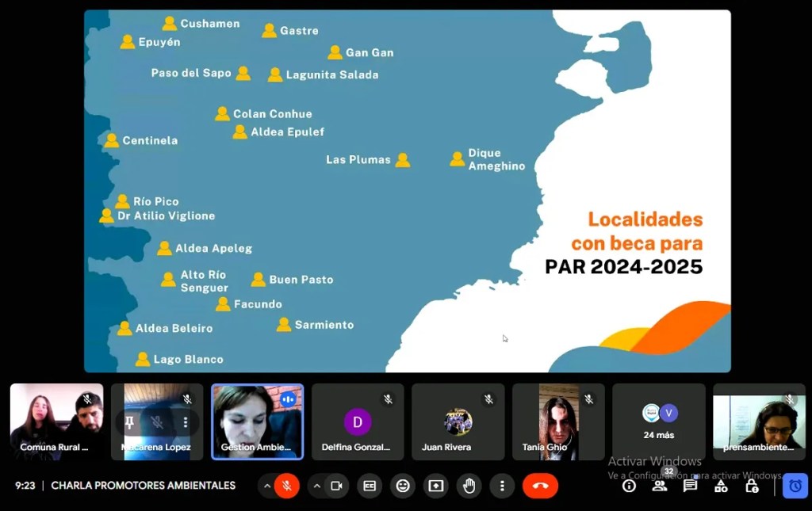The width and height of the screenshot is (812, 511).
Task: Open the in-call chat messages
Action: (689, 486)
